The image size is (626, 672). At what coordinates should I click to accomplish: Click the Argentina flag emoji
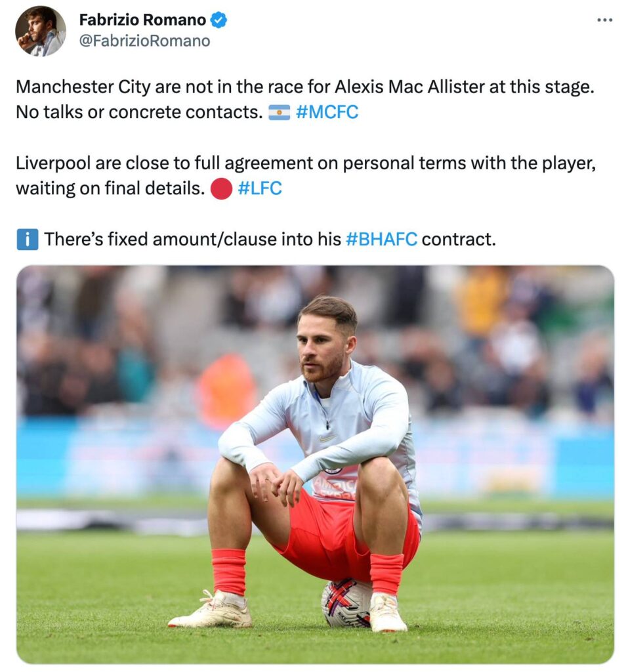tap(280, 112)
